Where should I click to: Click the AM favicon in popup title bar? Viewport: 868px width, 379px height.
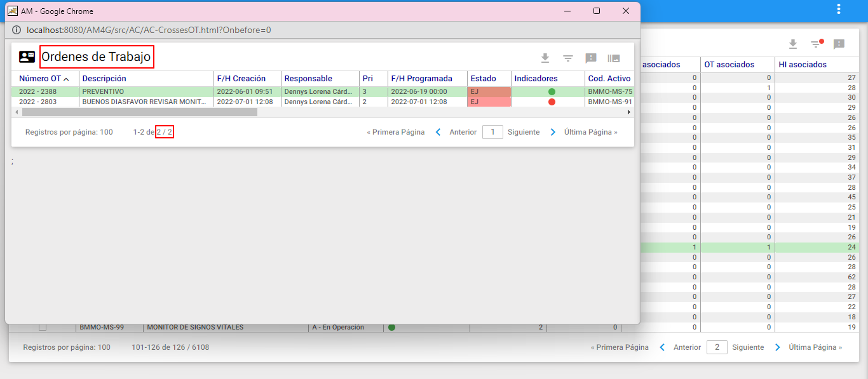tap(13, 11)
